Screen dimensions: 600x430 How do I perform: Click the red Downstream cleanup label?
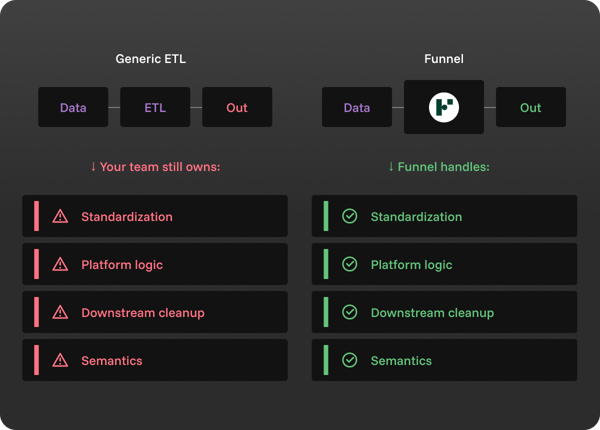point(143,313)
